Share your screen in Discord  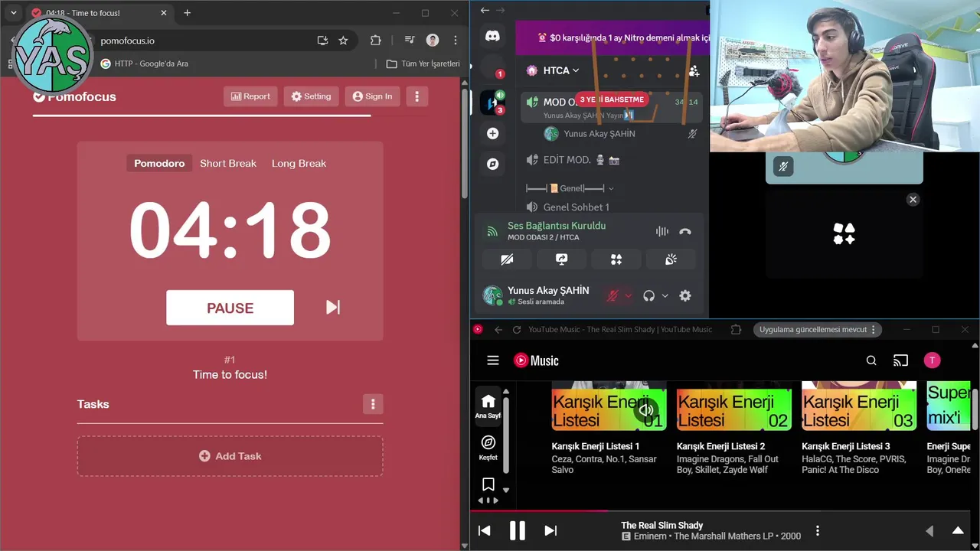pos(561,259)
